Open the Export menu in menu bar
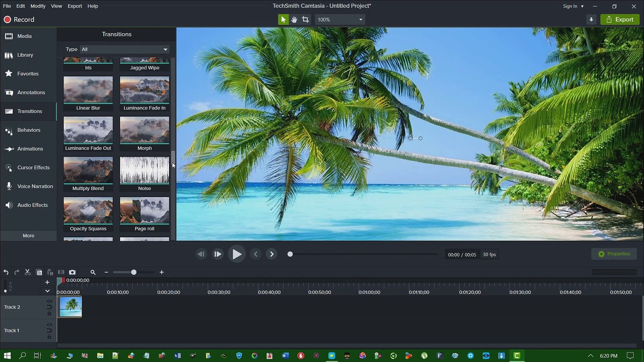Screen dimensions: 644x362 (x=75, y=6)
